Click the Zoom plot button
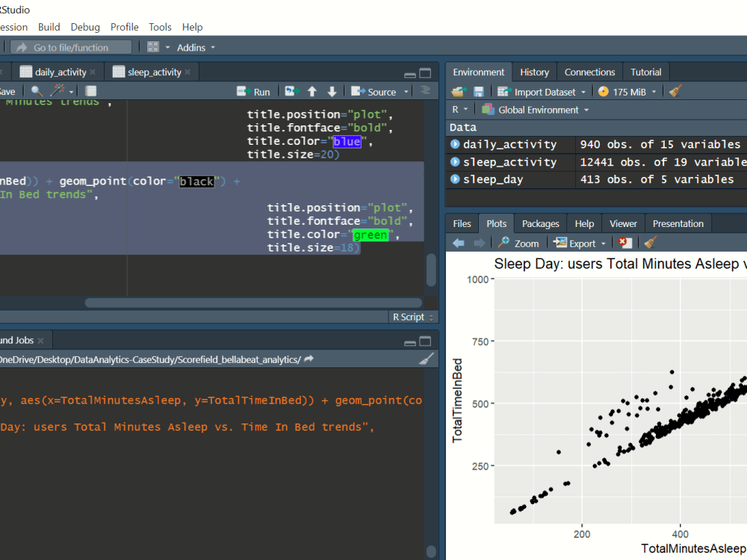This screenshot has width=747, height=560. click(x=518, y=243)
